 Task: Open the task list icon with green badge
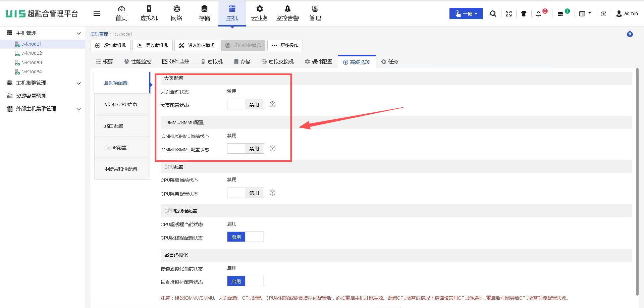pos(561,14)
